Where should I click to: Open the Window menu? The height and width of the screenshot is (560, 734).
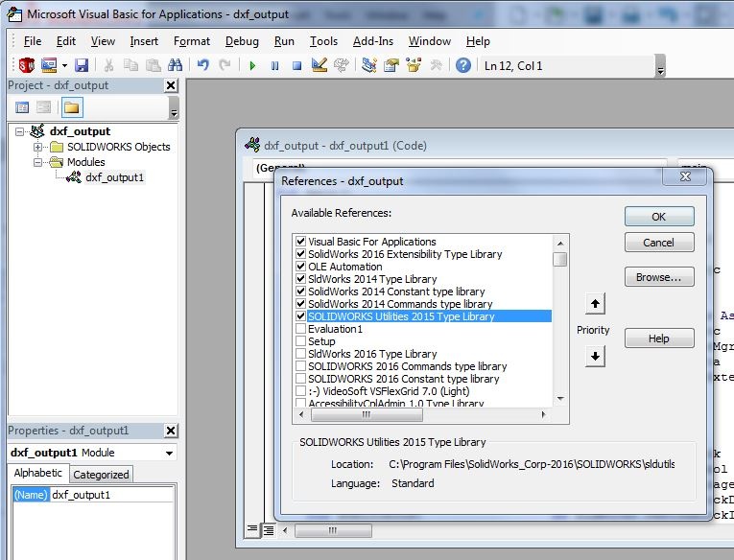(x=429, y=41)
